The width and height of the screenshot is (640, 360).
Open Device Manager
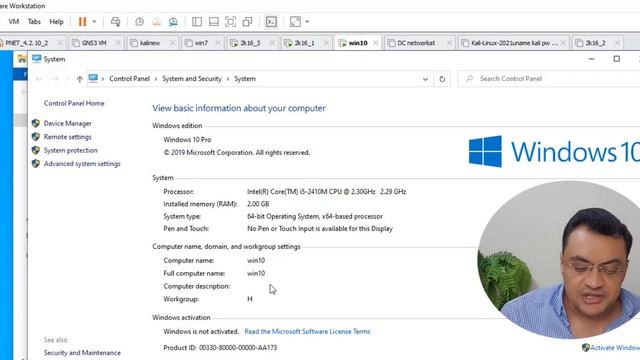[x=68, y=123]
